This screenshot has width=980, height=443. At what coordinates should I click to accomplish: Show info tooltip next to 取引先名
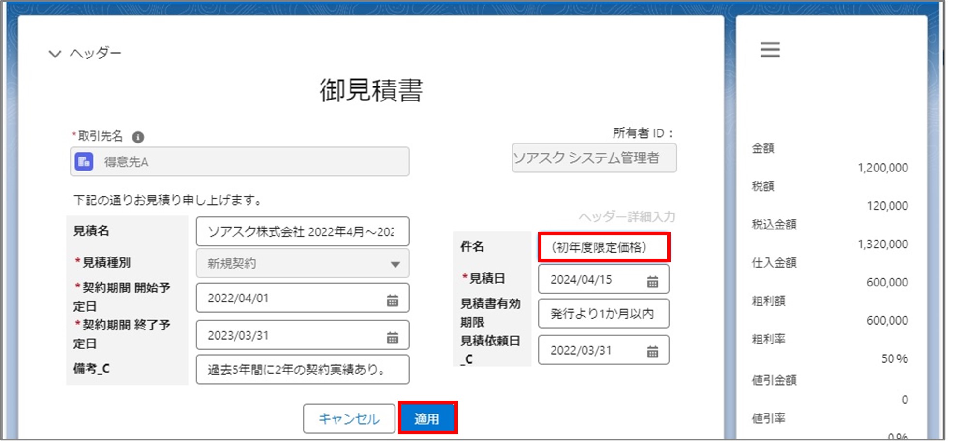tap(138, 137)
